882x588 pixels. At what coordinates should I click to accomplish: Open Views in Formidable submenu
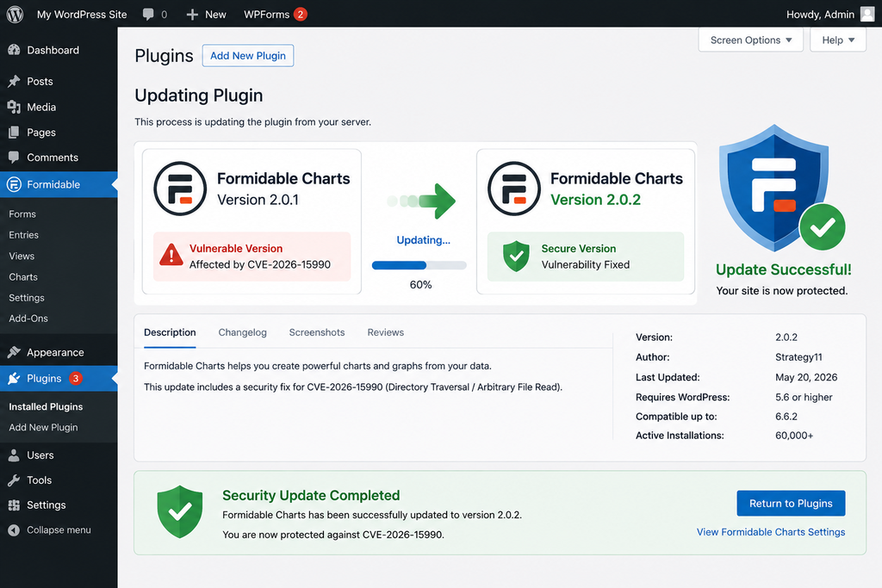tap(22, 257)
